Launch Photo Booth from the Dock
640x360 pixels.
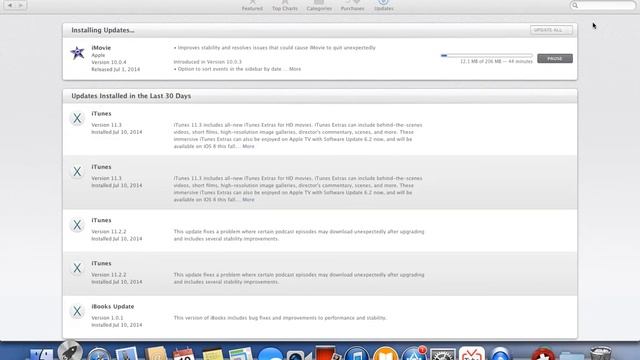coord(328,353)
